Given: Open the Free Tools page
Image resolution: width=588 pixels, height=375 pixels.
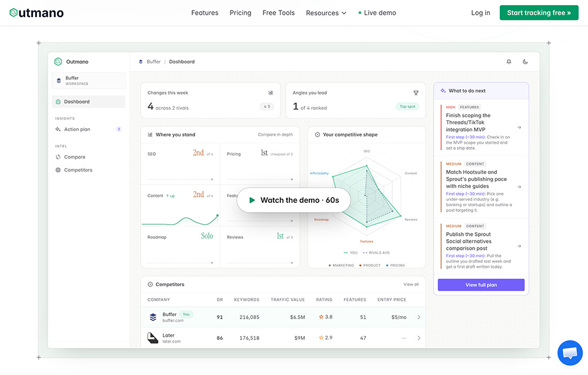Looking at the screenshot, I should (279, 13).
